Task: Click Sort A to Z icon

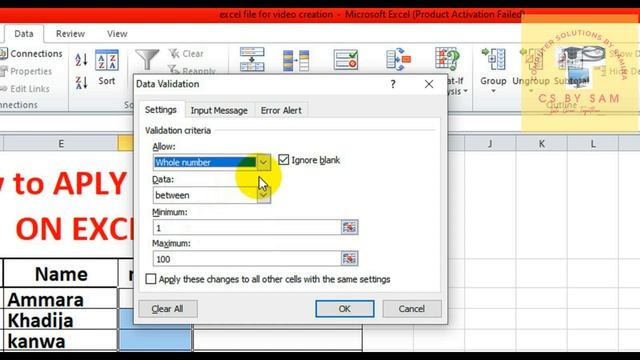Action: click(81, 60)
